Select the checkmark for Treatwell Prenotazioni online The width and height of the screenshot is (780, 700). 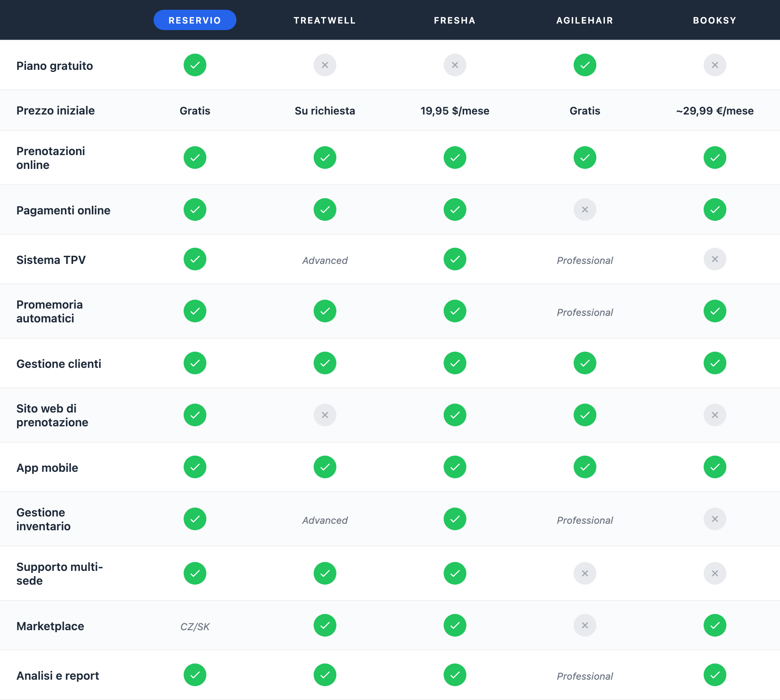325,158
